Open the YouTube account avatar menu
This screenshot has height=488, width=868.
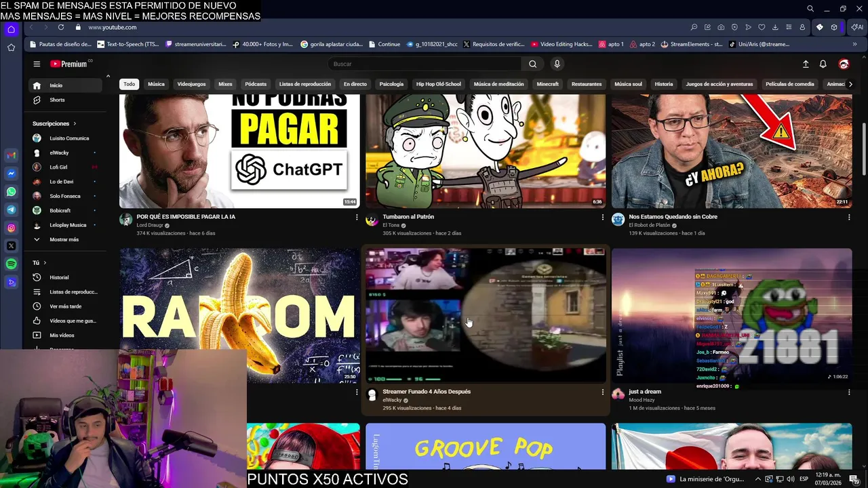click(x=844, y=64)
